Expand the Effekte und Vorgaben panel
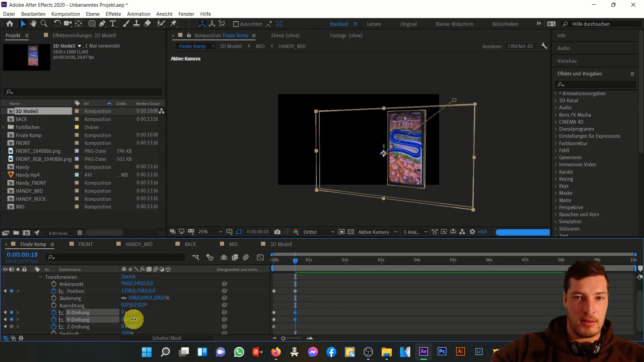644x362 pixels. pyautogui.click(x=633, y=73)
